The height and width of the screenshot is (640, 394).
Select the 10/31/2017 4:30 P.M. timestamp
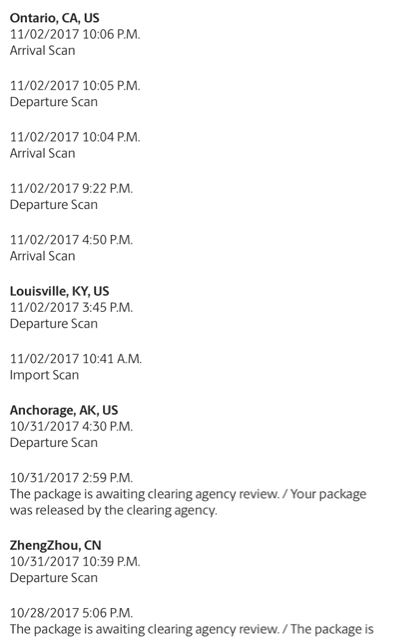pos(71,427)
